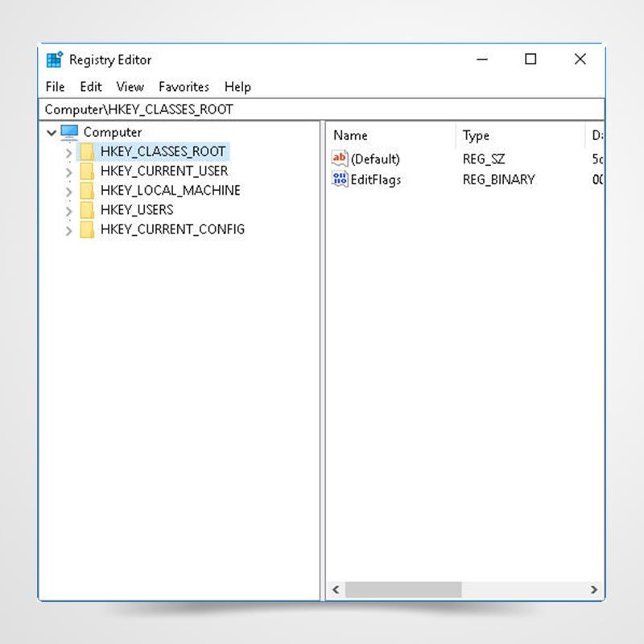
Task: Click the registry path address bar
Action: tap(321, 109)
